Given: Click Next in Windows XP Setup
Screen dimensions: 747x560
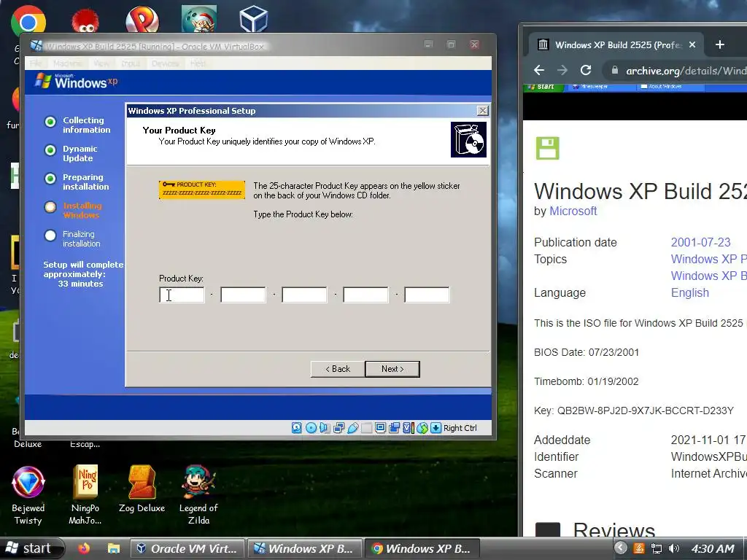Looking at the screenshot, I should (x=392, y=369).
